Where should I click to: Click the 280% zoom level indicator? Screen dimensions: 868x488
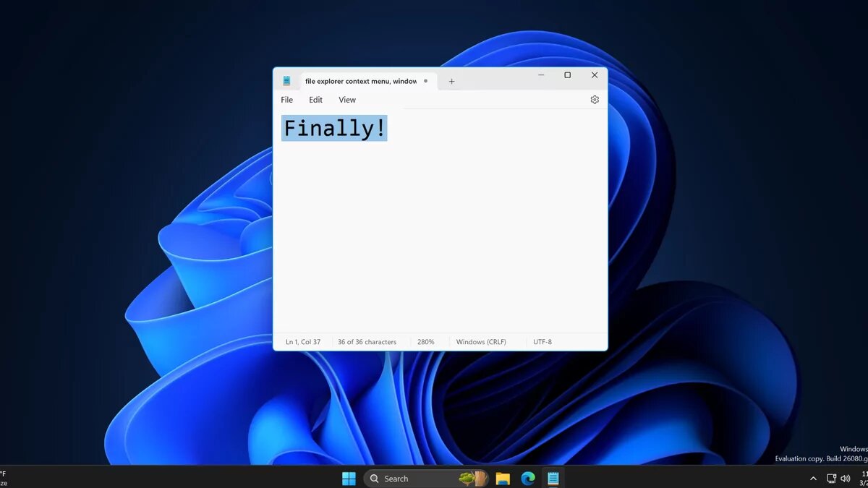(426, 342)
